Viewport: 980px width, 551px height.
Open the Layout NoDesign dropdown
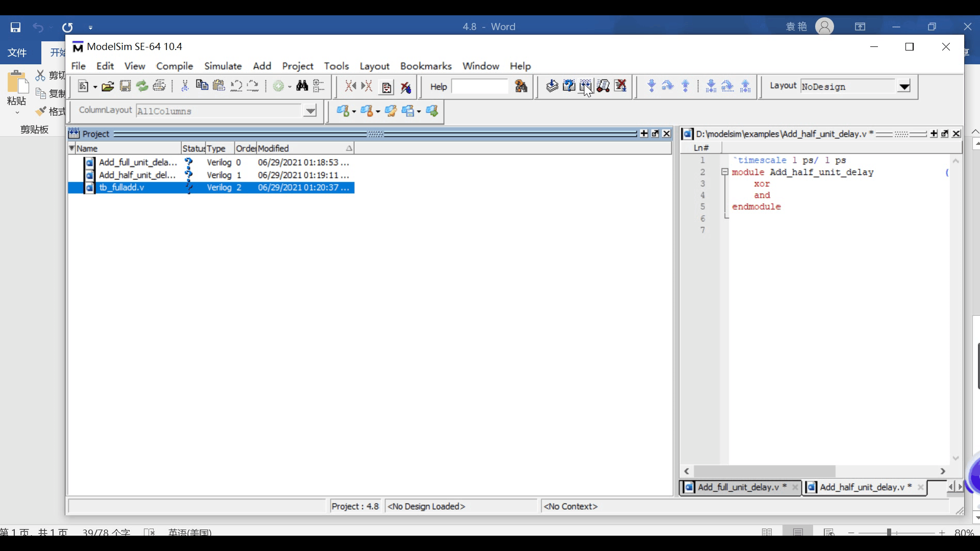(904, 87)
